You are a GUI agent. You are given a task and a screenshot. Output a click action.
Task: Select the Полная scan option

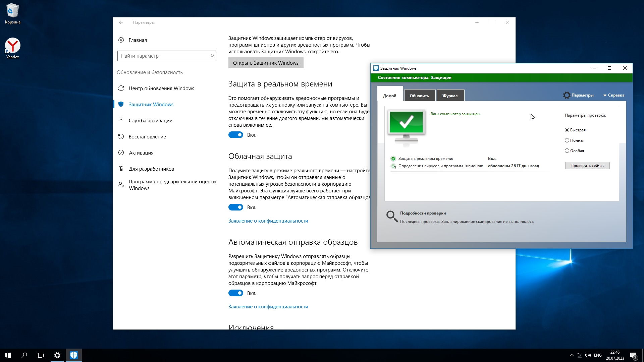coord(567,140)
